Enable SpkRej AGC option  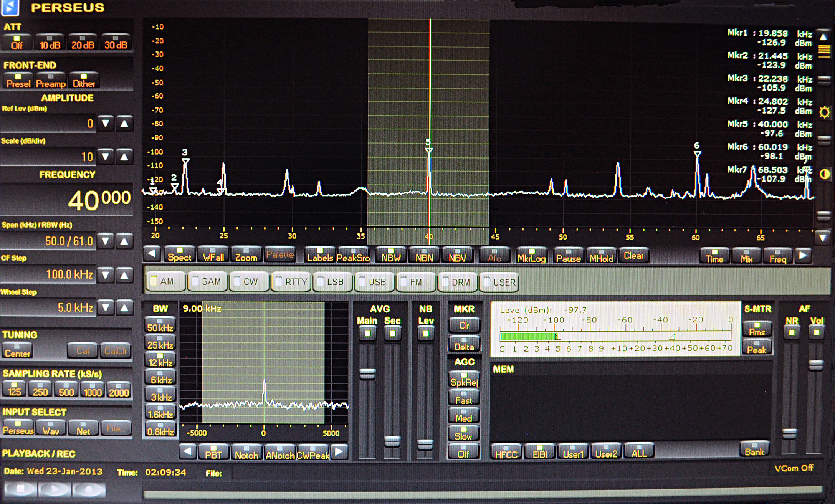click(464, 380)
